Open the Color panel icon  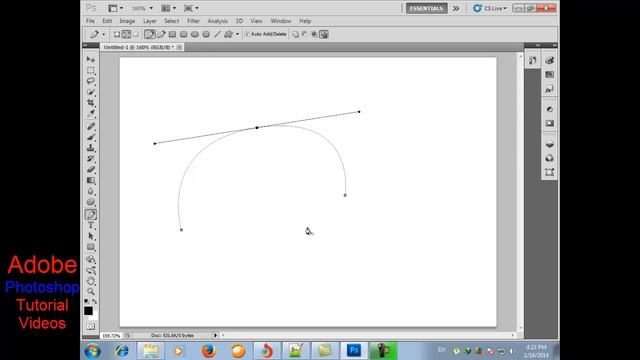tap(549, 61)
